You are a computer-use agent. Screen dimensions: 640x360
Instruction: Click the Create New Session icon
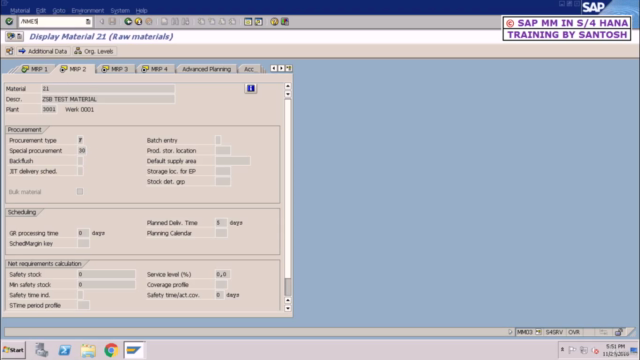[x=248, y=22]
